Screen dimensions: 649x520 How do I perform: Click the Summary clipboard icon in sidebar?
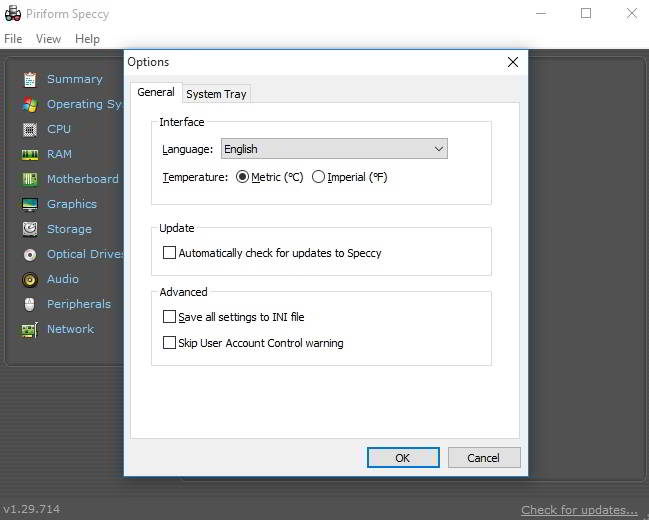pos(29,79)
